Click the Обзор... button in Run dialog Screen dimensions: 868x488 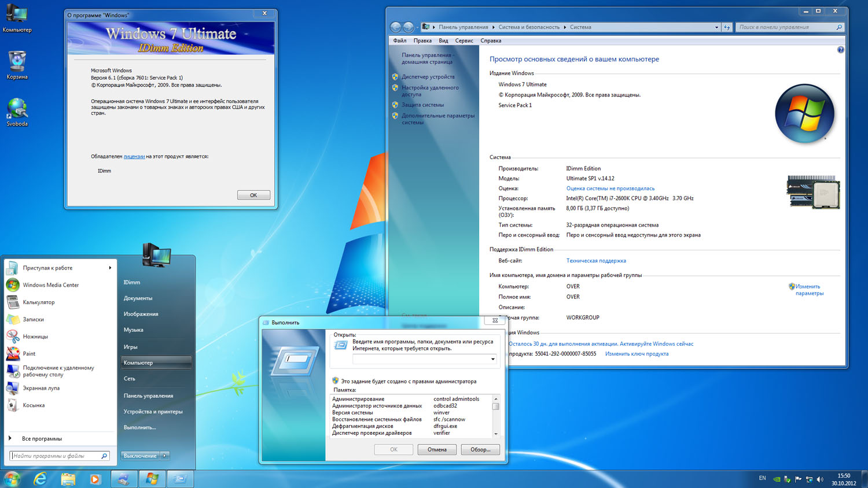(x=480, y=449)
